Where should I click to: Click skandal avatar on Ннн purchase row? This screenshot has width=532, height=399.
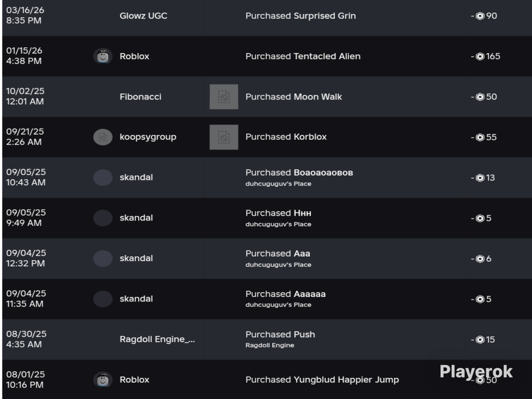103,218
